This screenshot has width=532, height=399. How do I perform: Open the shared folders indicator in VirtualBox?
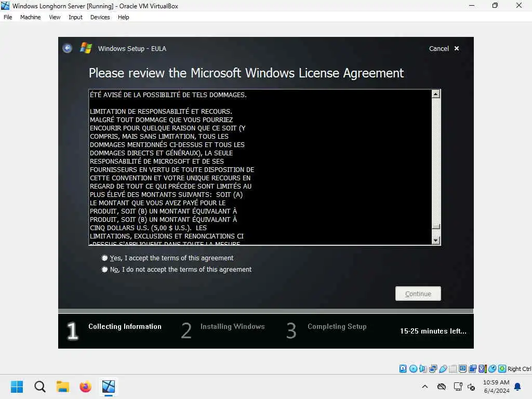point(453,368)
